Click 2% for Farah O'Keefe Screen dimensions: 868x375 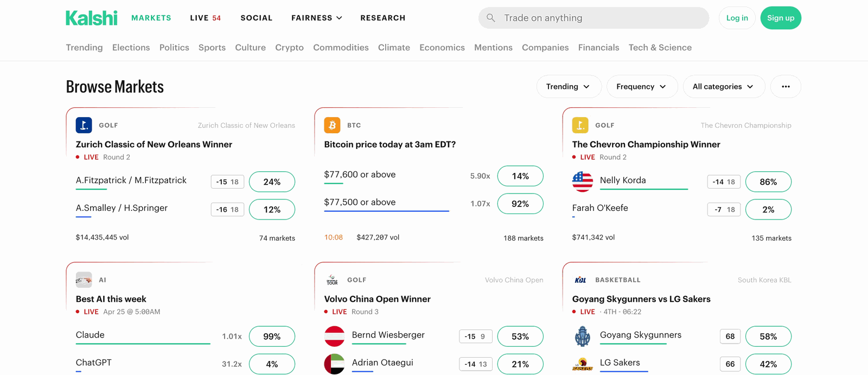768,209
